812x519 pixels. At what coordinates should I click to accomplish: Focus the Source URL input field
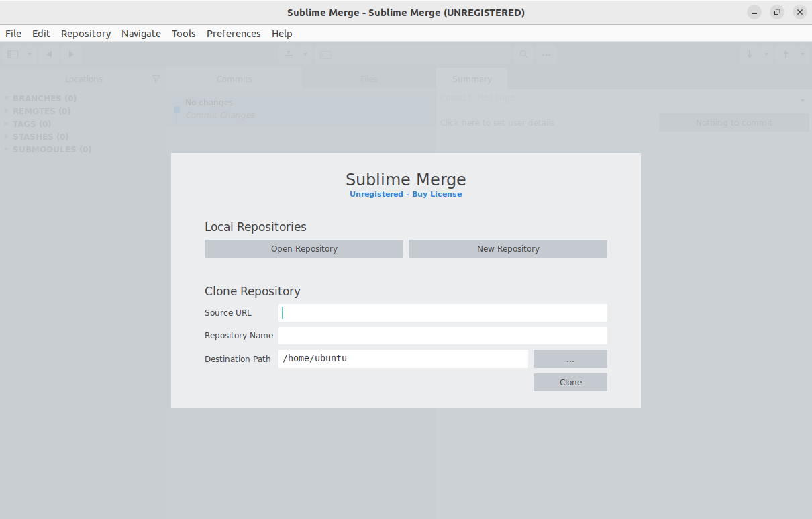click(443, 313)
